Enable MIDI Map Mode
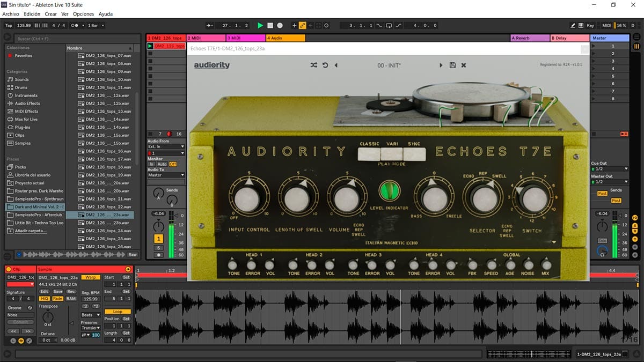This screenshot has width=644, height=362. tap(607, 25)
